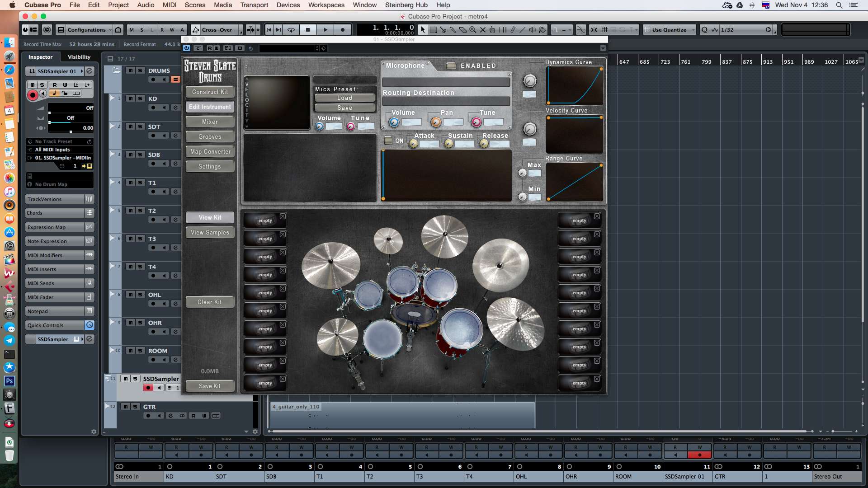868x488 pixels.
Task: Select the Range Selection tool
Action: tap(433, 30)
